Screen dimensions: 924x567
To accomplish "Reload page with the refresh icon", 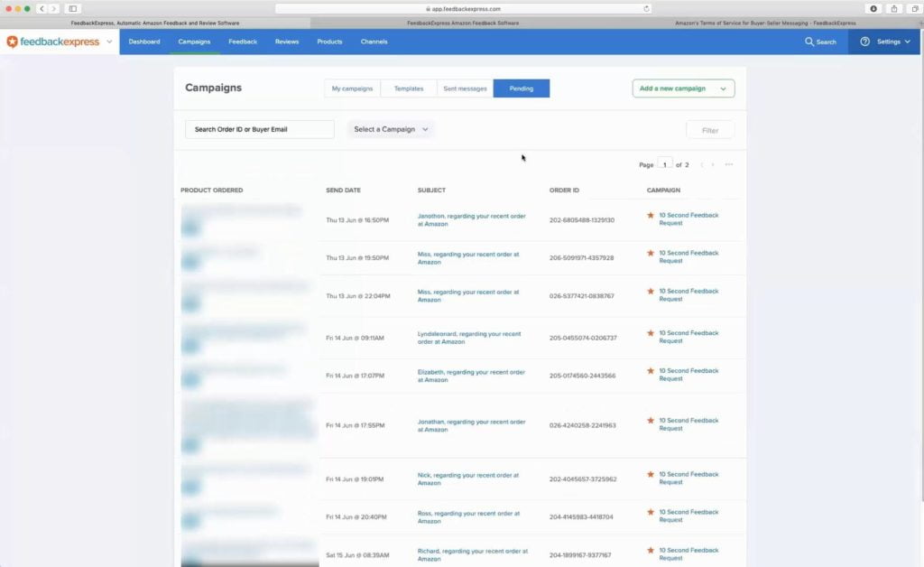I will pos(646,9).
